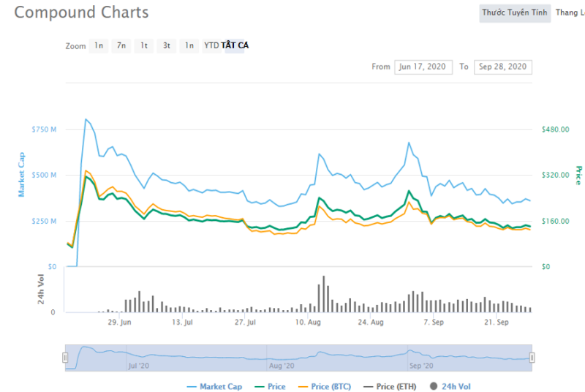
Task: Zoom chart to YTD
Action: click(x=211, y=46)
